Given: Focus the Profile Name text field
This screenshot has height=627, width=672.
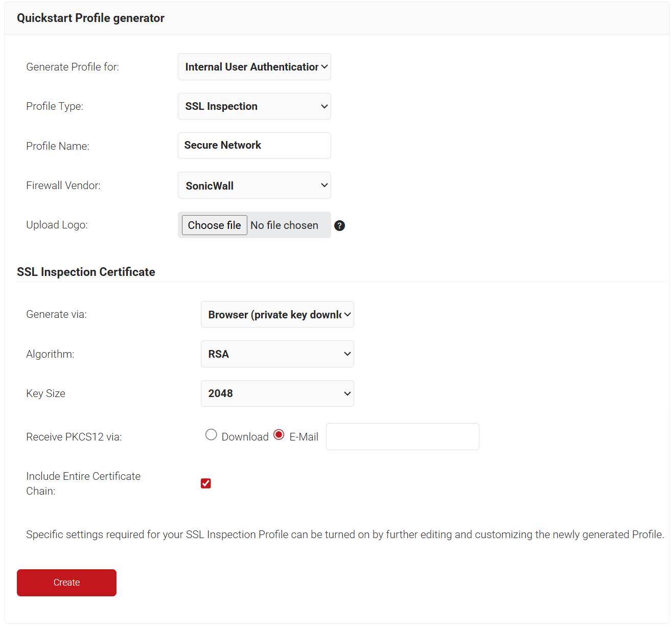Looking at the screenshot, I should pyautogui.click(x=254, y=146).
